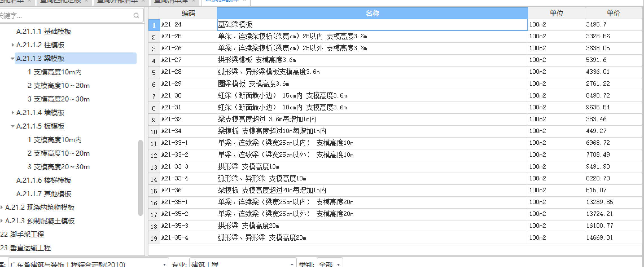Expand the A.21.1.4 墙模板 tree node
The width and height of the screenshot is (644, 267).
pyautogui.click(x=13, y=112)
